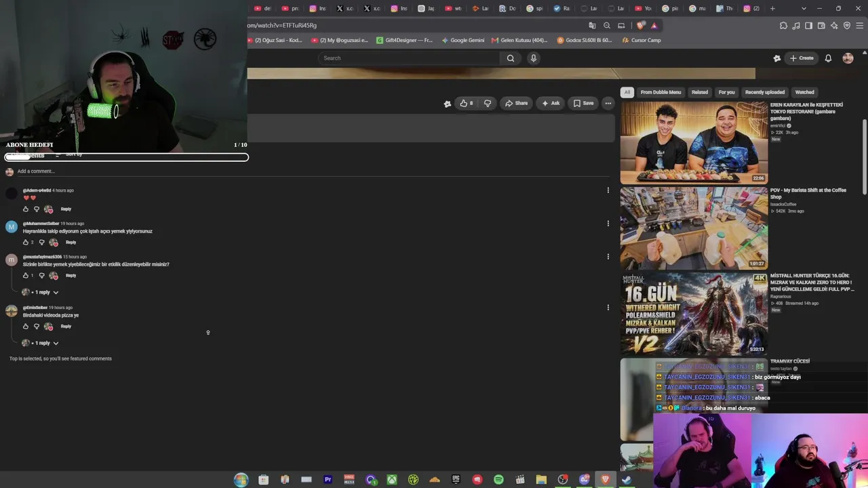Dislike the @mustafayimaz6306 comment
This screenshot has height=488, width=868.
pos(41,275)
